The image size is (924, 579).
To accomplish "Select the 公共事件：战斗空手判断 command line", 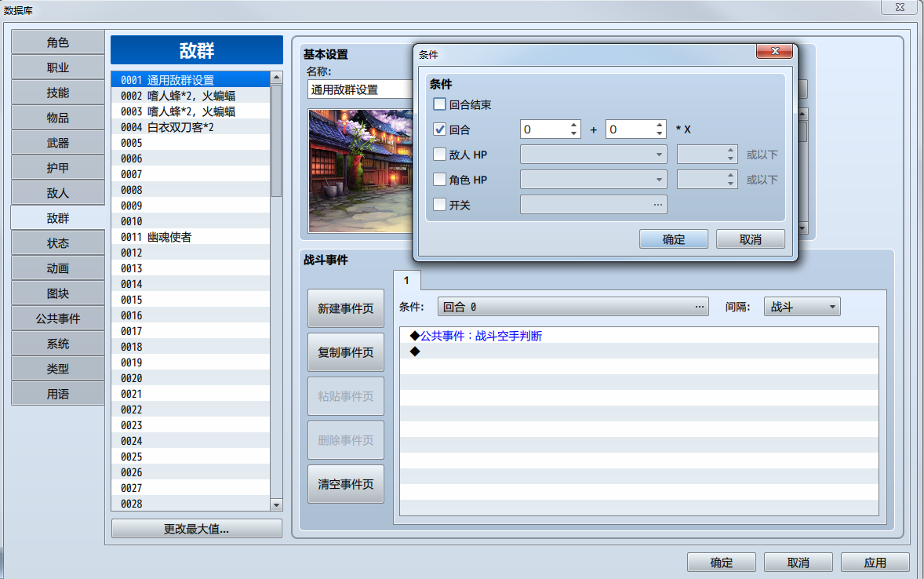I will tap(638, 336).
